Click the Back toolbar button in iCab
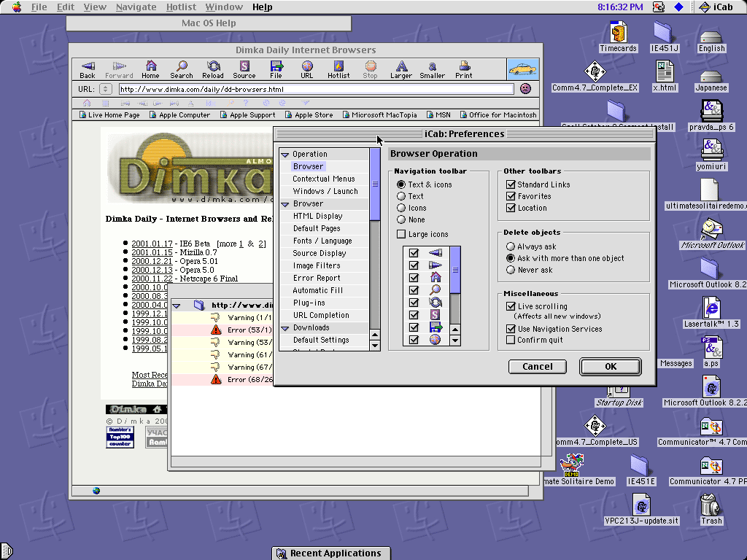Screen dimensions: 747x560 pos(88,69)
